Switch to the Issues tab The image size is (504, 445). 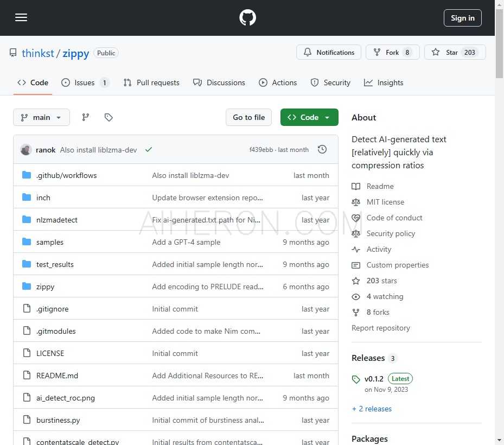coord(84,82)
